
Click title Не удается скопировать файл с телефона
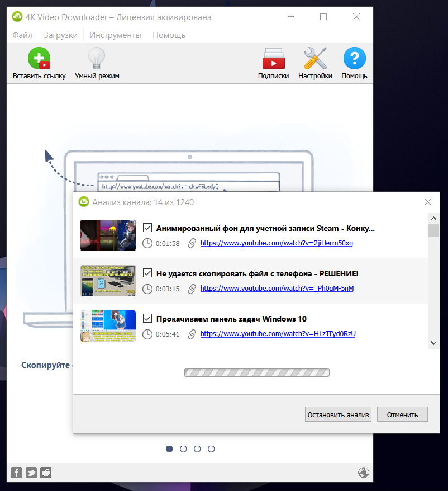click(257, 273)
